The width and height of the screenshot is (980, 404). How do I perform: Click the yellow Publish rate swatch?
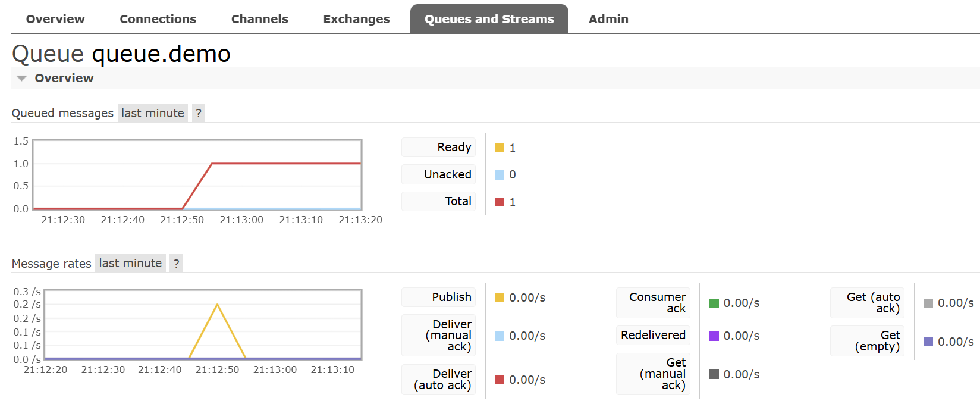tap(500, 297)
